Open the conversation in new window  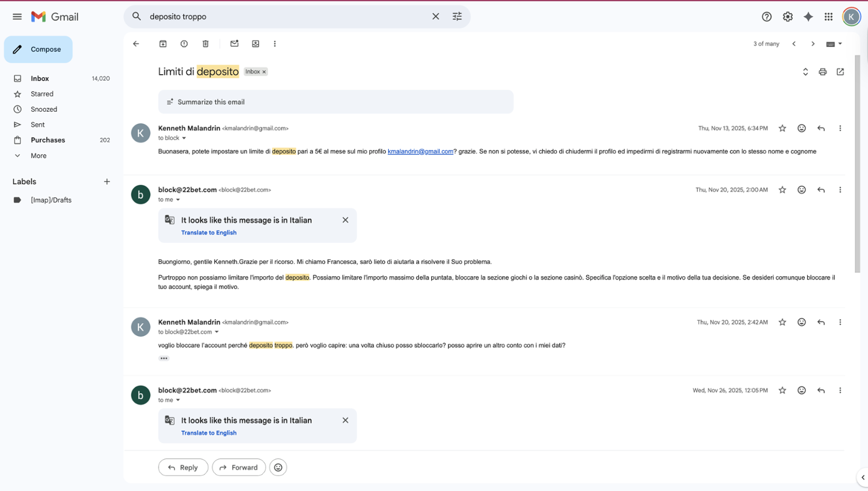click(x=840, y=72)
